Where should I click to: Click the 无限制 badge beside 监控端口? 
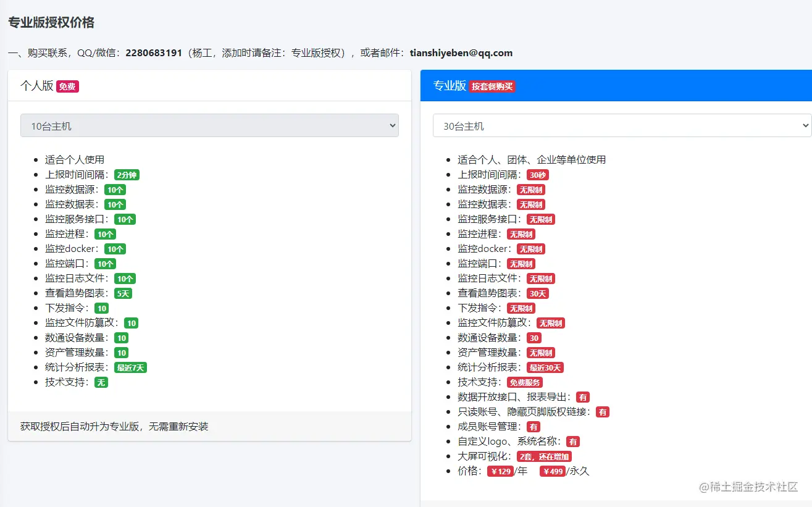(521, 264)
